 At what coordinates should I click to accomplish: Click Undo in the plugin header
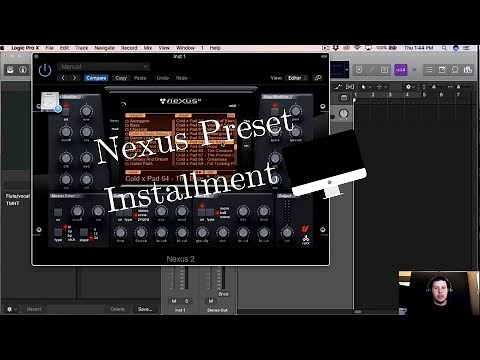[x=163, y=78]
